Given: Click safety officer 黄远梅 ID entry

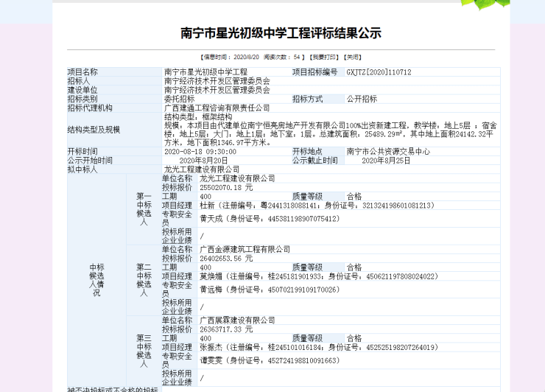Looking at the screenshot, I should (270, 290).
